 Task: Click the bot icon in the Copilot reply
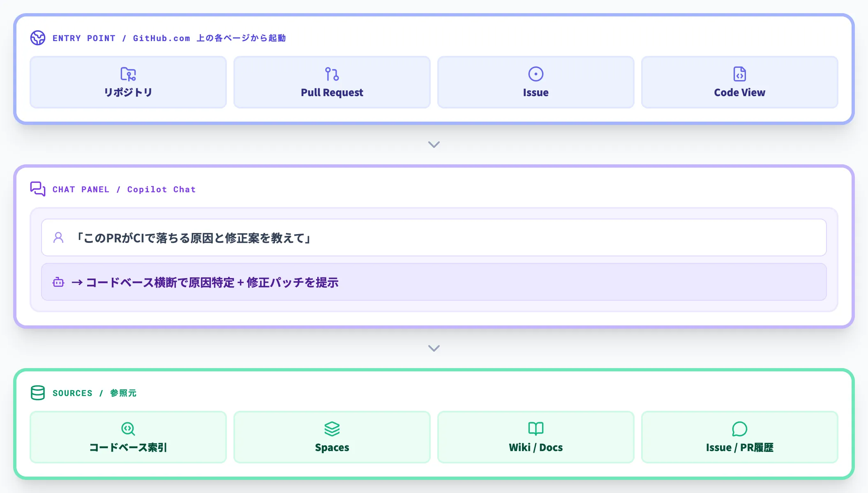pos(58,282)
